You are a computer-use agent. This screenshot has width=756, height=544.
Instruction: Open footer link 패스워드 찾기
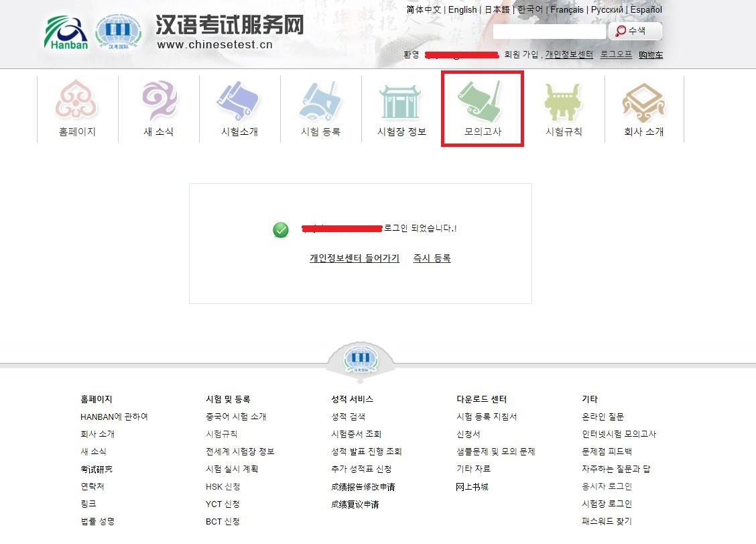[607, 521]
